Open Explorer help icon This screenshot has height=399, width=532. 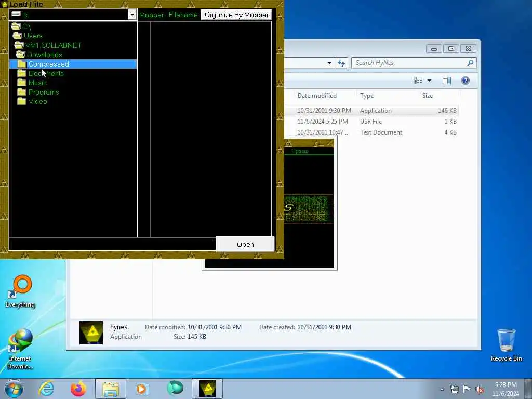(x=465, y=81)
